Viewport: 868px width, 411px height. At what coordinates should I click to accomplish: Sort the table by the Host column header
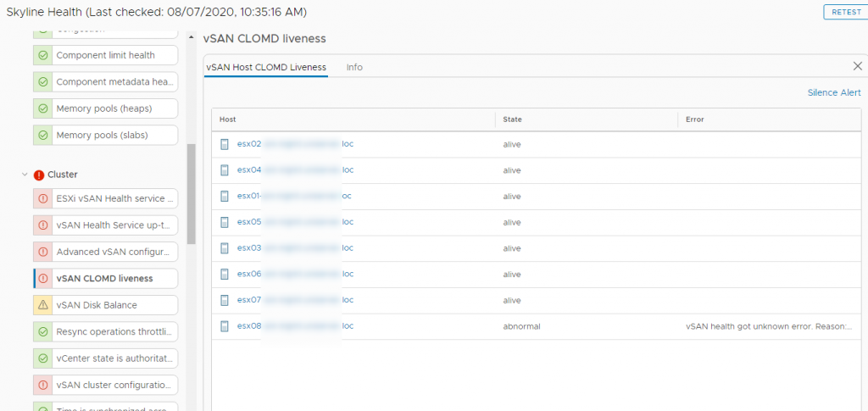pyautogui.click(x=227, y=119)
